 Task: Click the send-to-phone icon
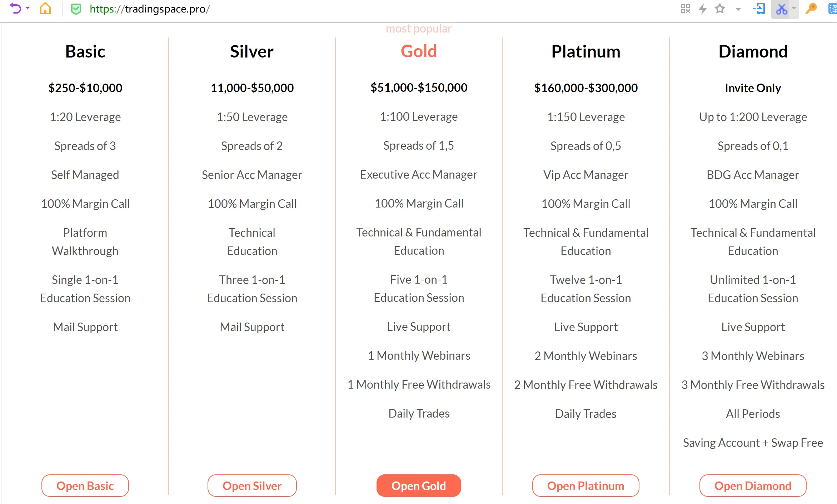point(759,9)
